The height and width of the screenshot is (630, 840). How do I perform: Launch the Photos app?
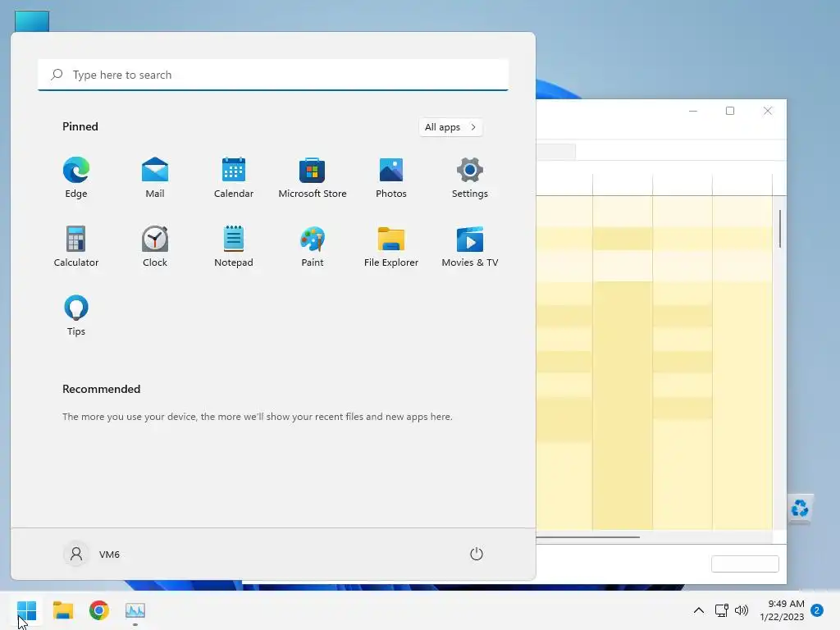[391, 178]
